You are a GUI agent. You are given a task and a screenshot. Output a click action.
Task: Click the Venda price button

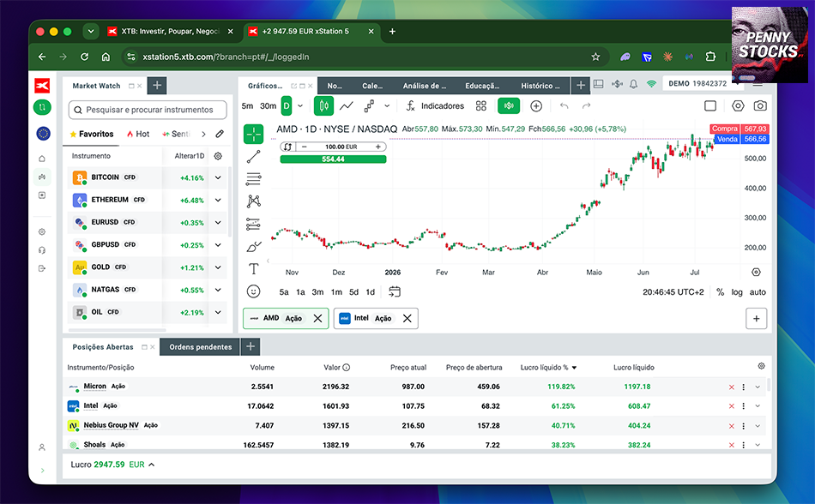[741, 139]
